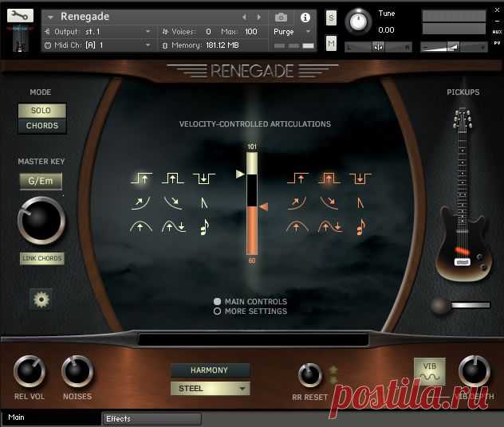
Task: Click the volume slider
Action: [454, 47]
